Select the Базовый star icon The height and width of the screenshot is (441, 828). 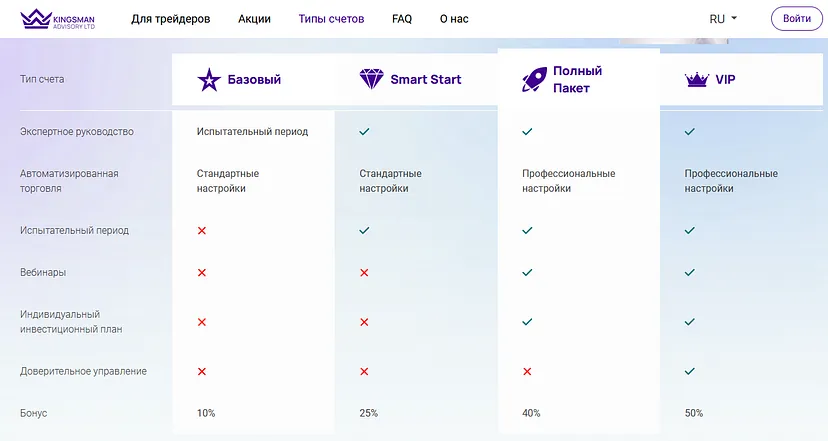[209, 80]
